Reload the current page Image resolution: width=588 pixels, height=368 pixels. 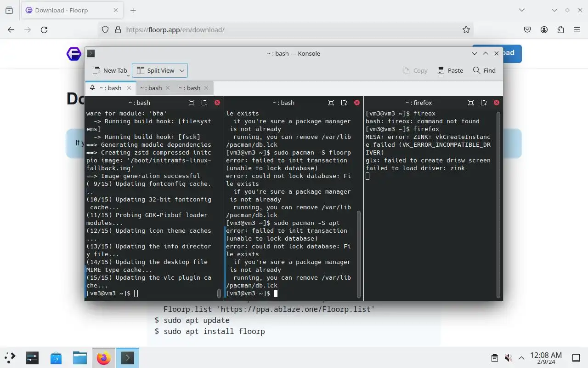44,29
